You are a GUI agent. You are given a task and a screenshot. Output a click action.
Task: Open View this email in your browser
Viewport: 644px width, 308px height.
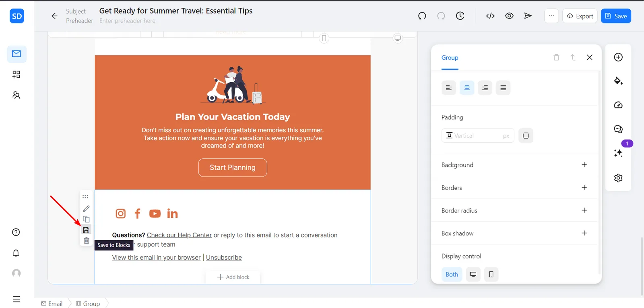(156, 258)
